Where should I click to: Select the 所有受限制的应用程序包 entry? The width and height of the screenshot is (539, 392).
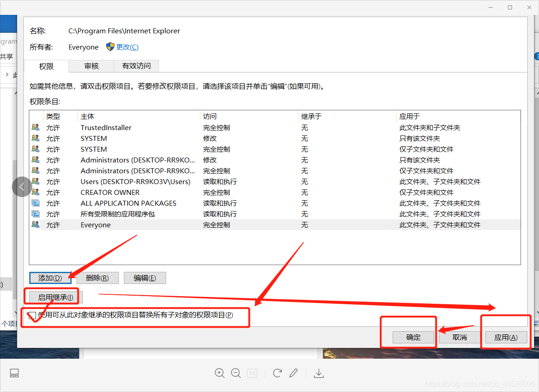[x=275, y=214]
